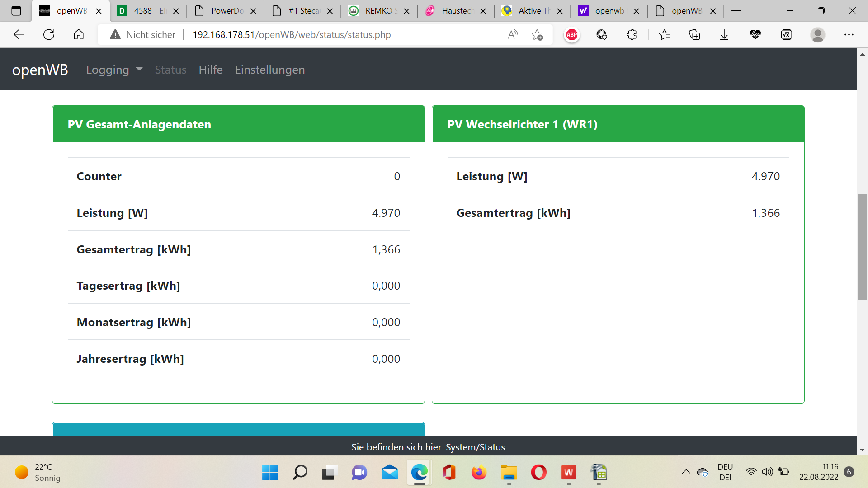Open browser extensions puzzle icon
Viewport: 868px width, 488px height.
click(632, 35)
